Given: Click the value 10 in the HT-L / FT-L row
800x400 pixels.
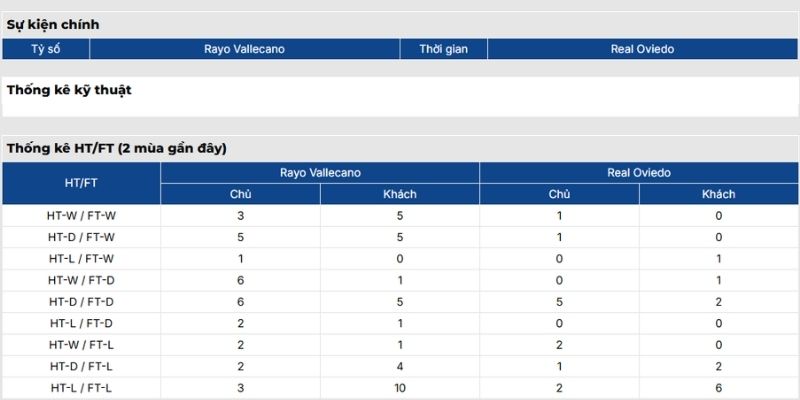Looking at the screenshot, I should [400, 388].
